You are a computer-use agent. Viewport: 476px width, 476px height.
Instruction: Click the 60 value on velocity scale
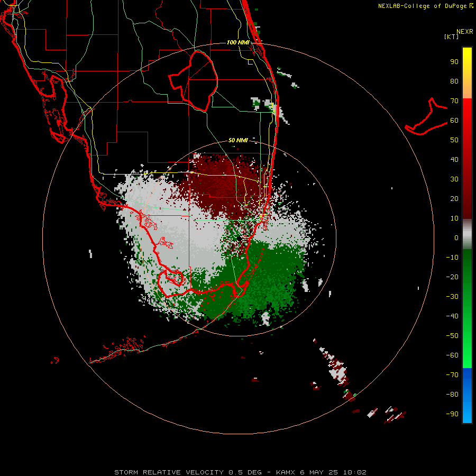454,121
